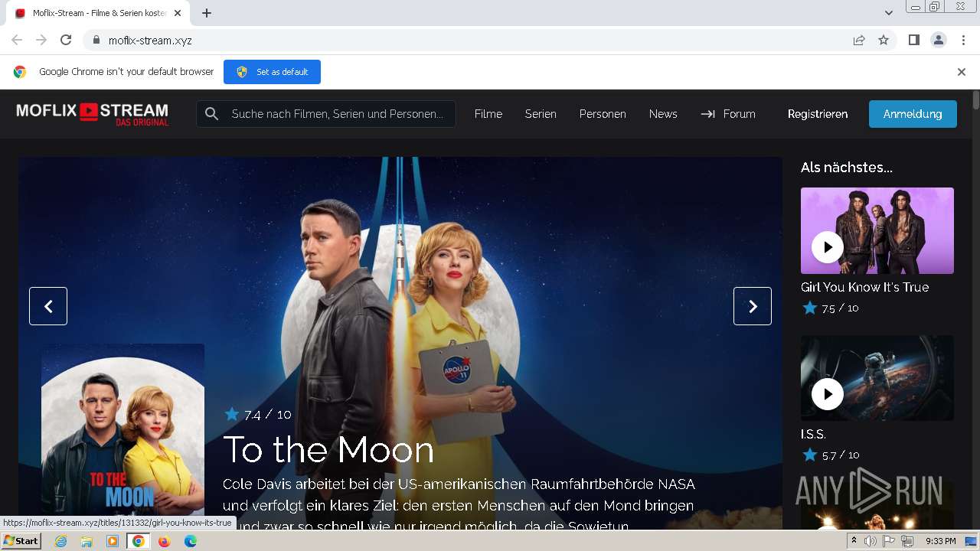Open the Forum link
The height and width of the screenshot is (551, 980).
[728, 114]
